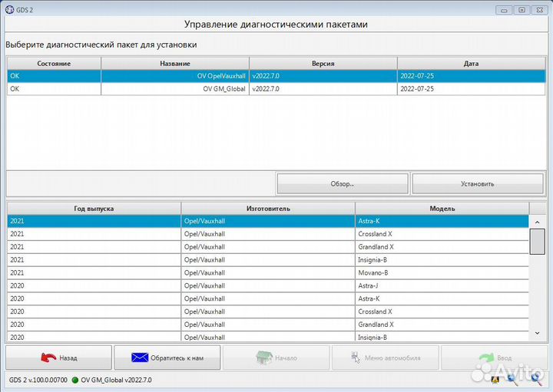This screenshot has width=553, height=392.
Task: Select the 2021 Crossland X row
Action: (x=267, y=234)
